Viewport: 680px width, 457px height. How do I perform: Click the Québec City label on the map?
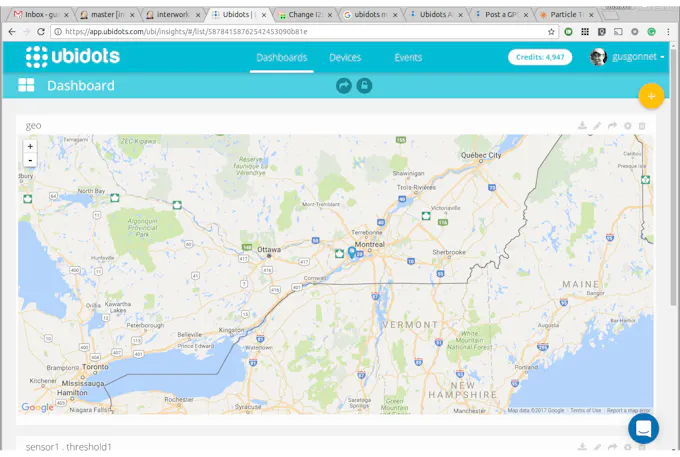[481, 155]
